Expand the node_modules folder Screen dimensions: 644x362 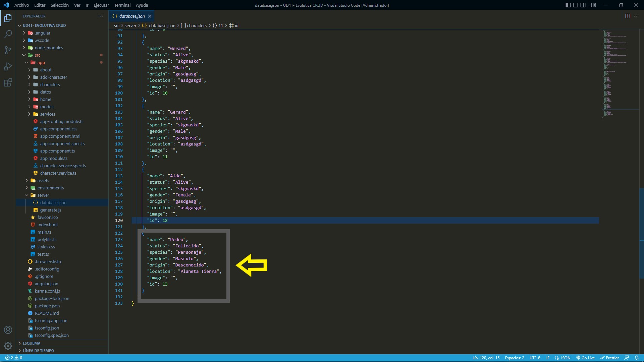(x=49, y=48)
